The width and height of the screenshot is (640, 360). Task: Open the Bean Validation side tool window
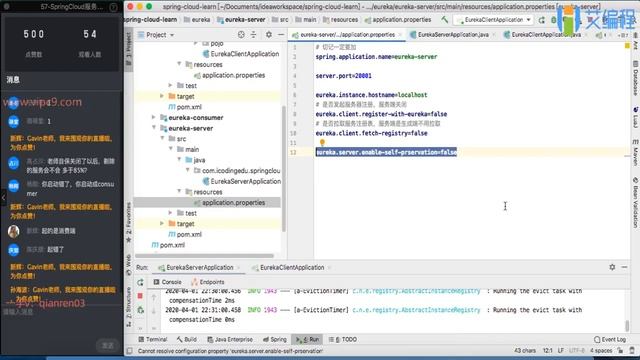pos(636,202)
